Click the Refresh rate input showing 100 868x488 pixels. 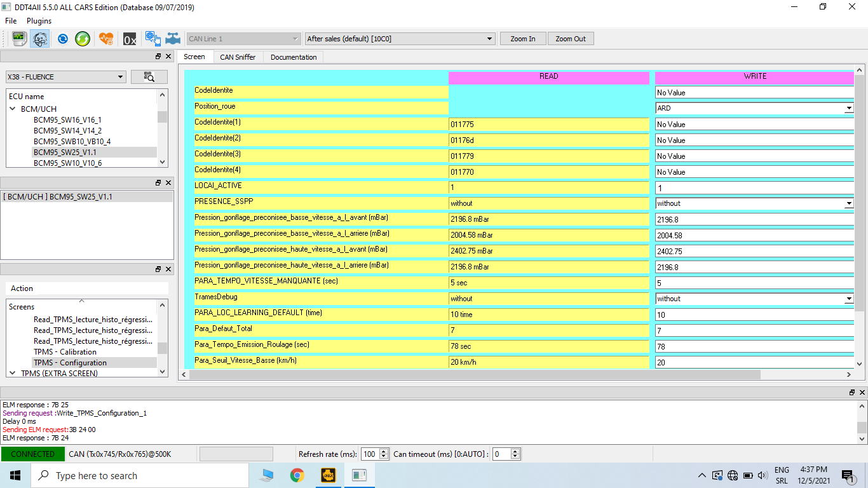(370, 454)
